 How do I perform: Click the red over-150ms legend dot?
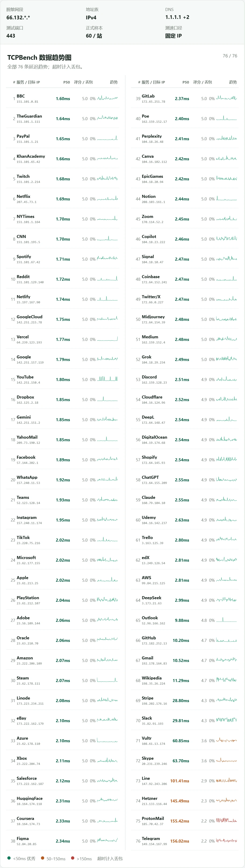pos(72,858)
